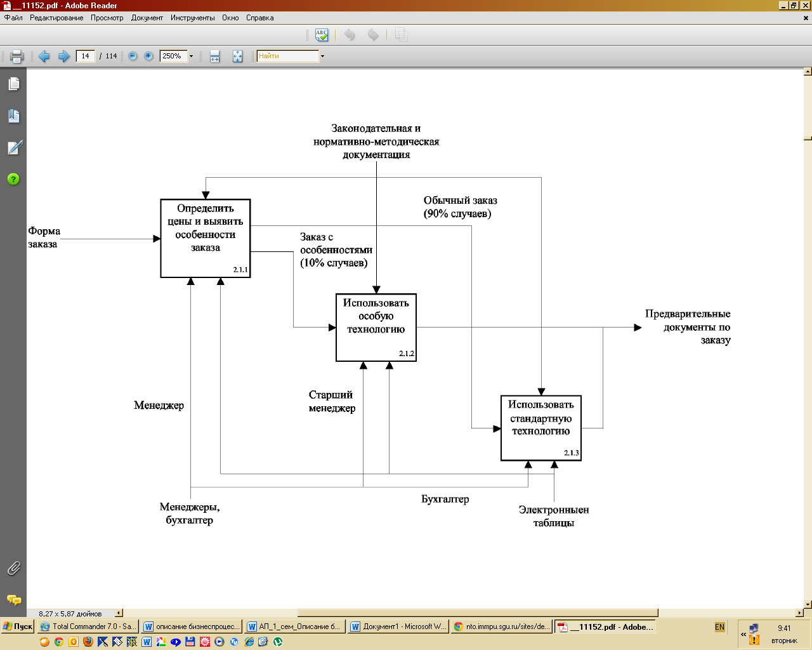
Task: Open the Attachments panel with the paperclip icon
Action: tap(13, 568)
